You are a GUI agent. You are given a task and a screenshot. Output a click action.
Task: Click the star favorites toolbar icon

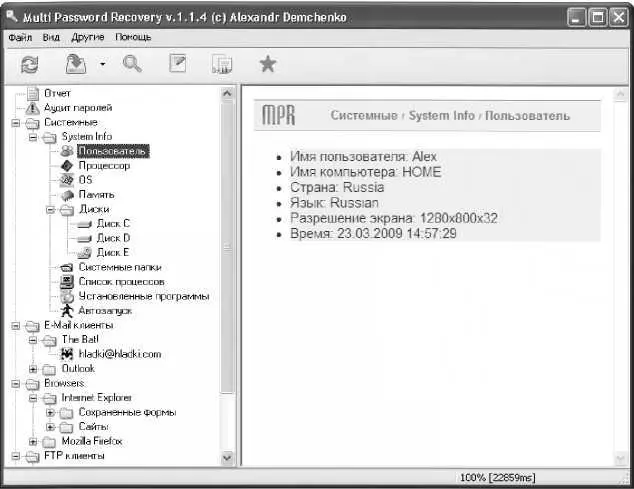(268, 64)
